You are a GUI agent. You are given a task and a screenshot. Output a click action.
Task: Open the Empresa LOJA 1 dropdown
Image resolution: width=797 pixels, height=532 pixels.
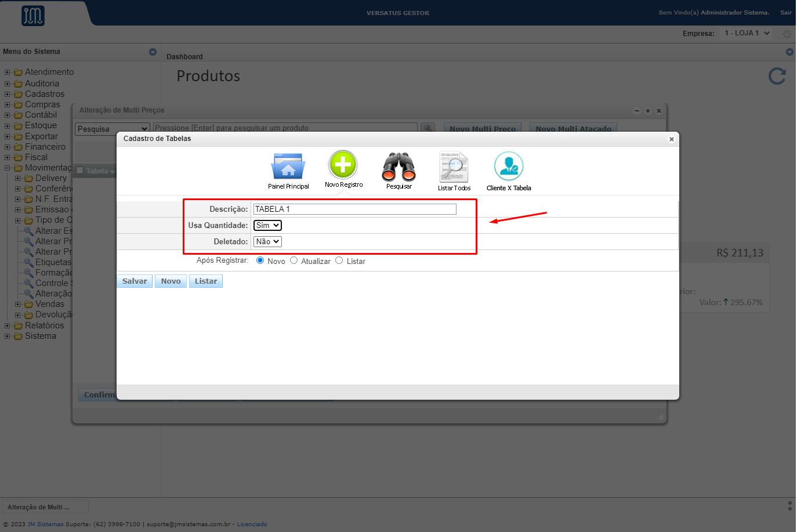click(747, 33)
